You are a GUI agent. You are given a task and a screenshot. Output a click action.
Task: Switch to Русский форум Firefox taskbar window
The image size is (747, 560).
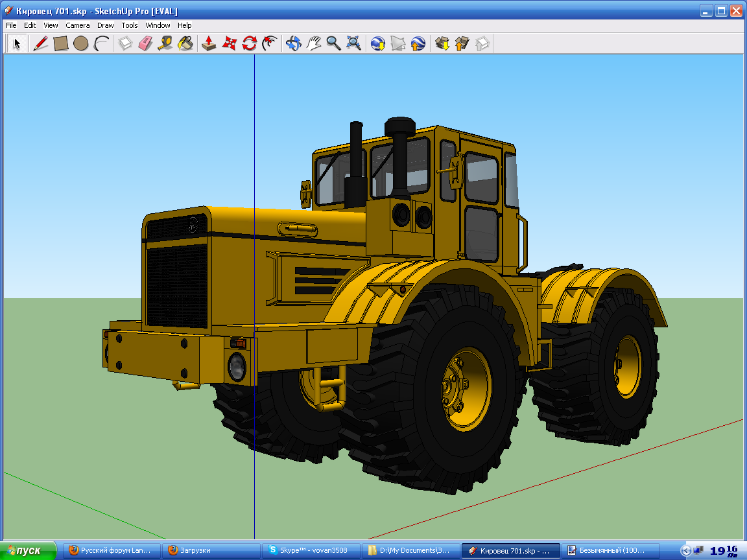tap(112, 550)
